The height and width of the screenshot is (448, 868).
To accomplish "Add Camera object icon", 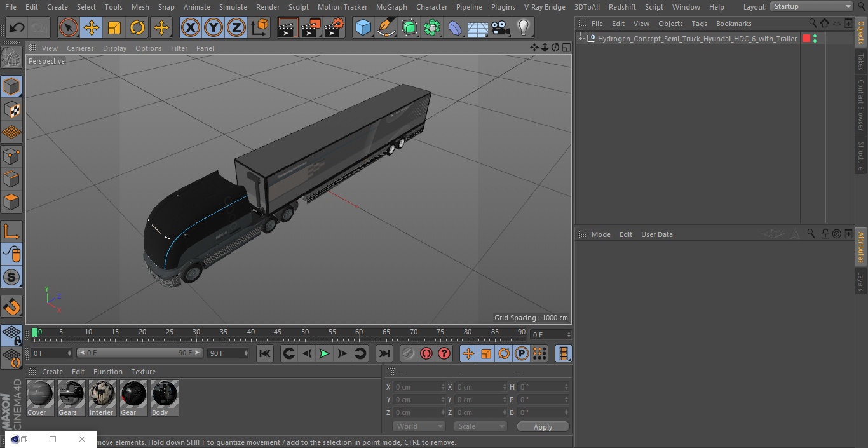I will (x=501, y=27).
